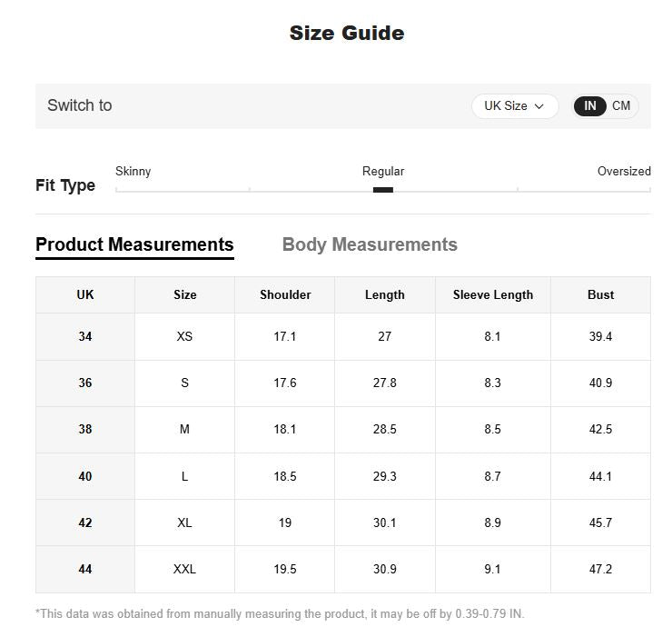672x627 pixels.
Task: Select the XXL size cell
Action: coord(184,569)
